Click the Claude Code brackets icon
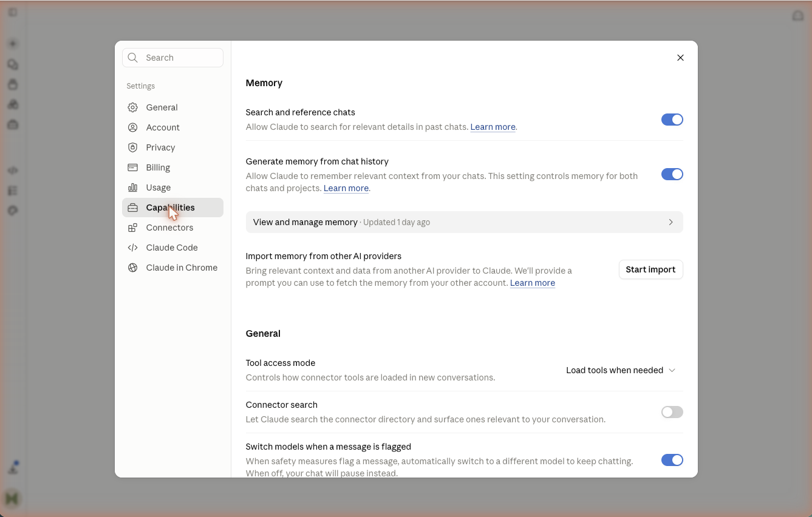 (x=132, y=248)
